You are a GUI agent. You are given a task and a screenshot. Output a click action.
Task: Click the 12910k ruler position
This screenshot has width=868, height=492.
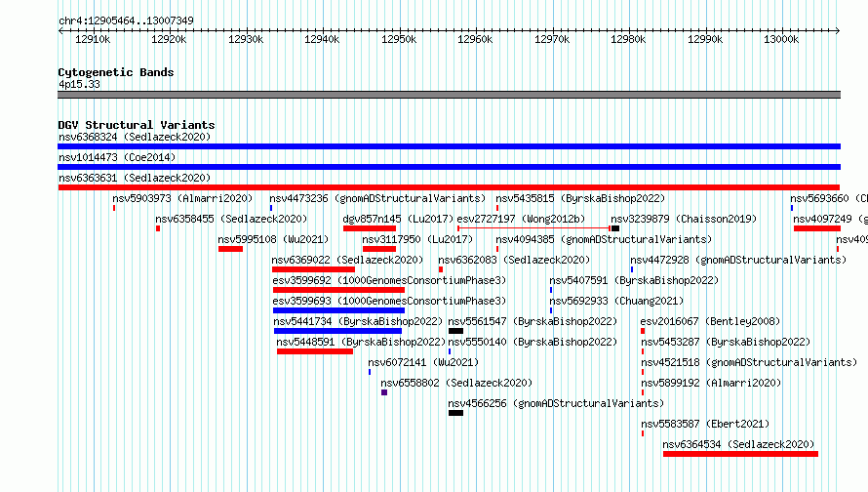point(93,39)
